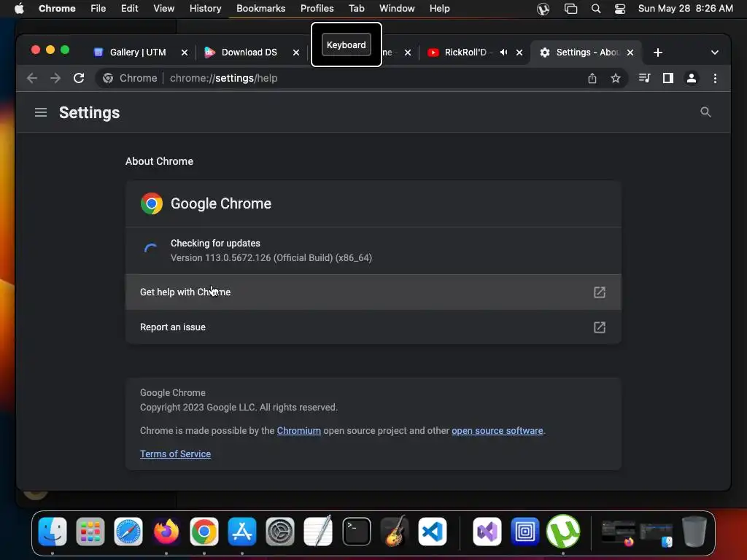Open the profile avatar menu
Image resolution: width=747 pixels, height=560 pixels.
coord(692,78)
